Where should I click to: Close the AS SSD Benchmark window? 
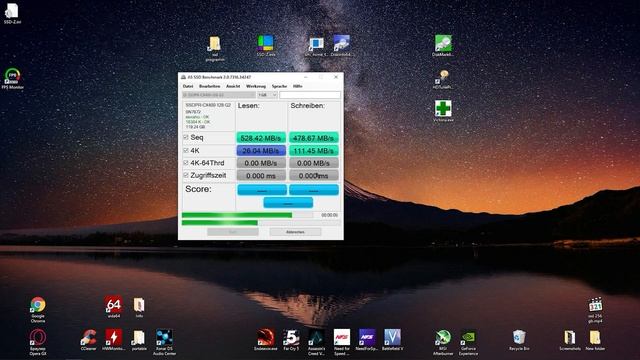coord(336,77)
